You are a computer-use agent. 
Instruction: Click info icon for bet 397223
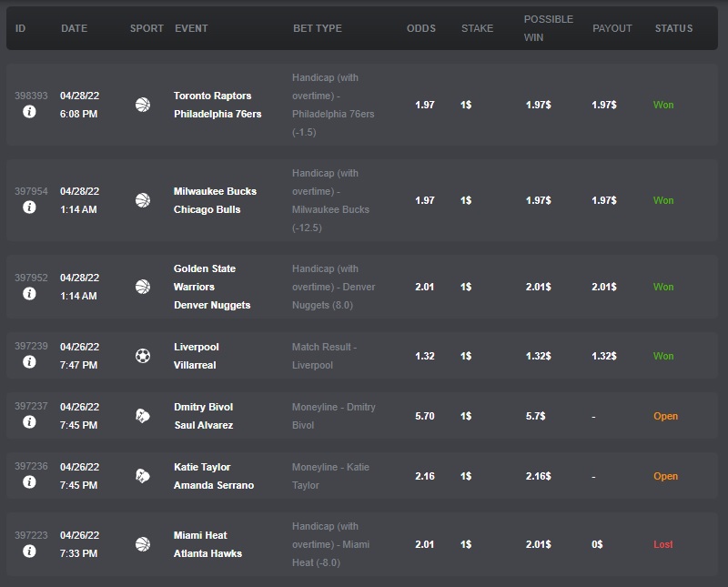[29, 552]
